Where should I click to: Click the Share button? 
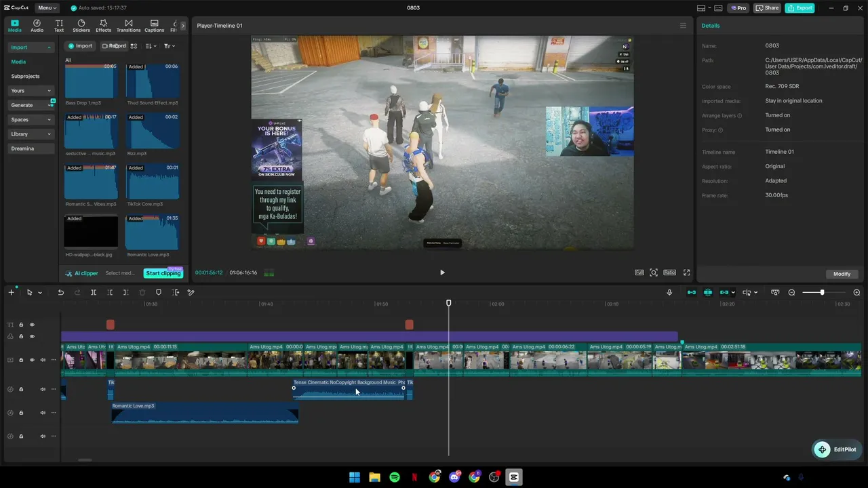click(767, 8)
